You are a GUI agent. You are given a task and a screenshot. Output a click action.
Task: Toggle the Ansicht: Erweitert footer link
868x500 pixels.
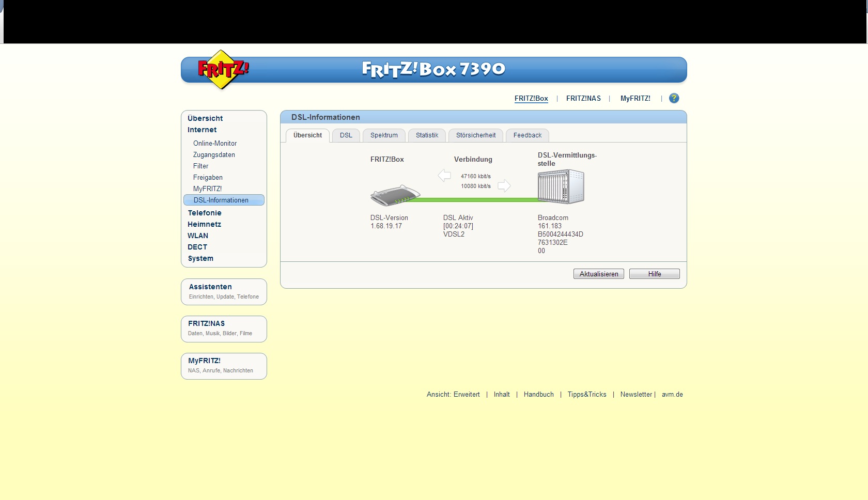453,395
